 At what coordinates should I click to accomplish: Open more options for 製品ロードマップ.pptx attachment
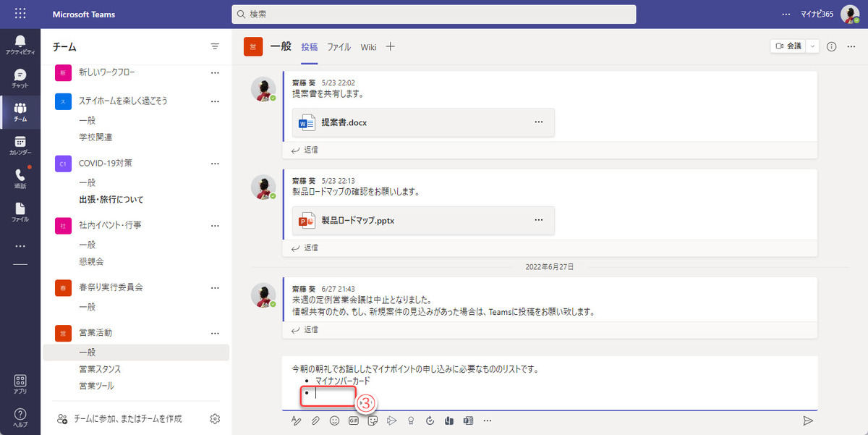click(538, 220)
